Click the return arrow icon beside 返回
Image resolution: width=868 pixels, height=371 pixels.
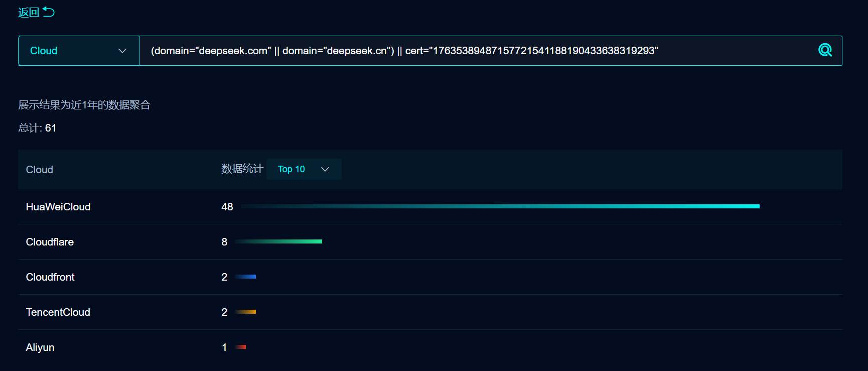coord(49,12)
